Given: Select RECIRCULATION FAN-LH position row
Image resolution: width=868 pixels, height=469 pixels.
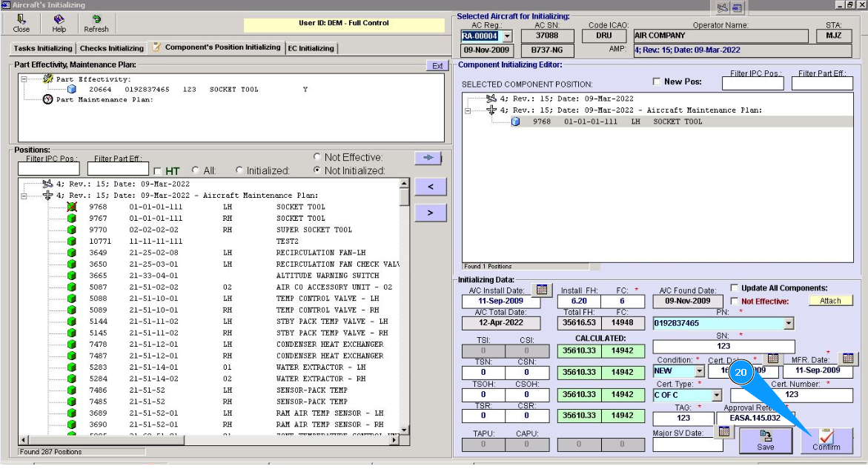Looking at the screenshot, I should click(x=320, y=253).
